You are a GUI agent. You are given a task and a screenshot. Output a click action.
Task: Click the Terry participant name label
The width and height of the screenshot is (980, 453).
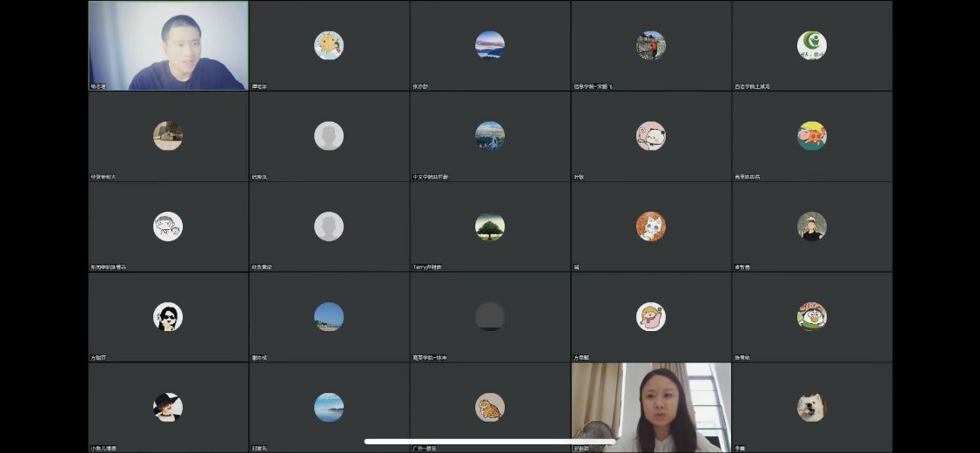(x=427, y=267)
